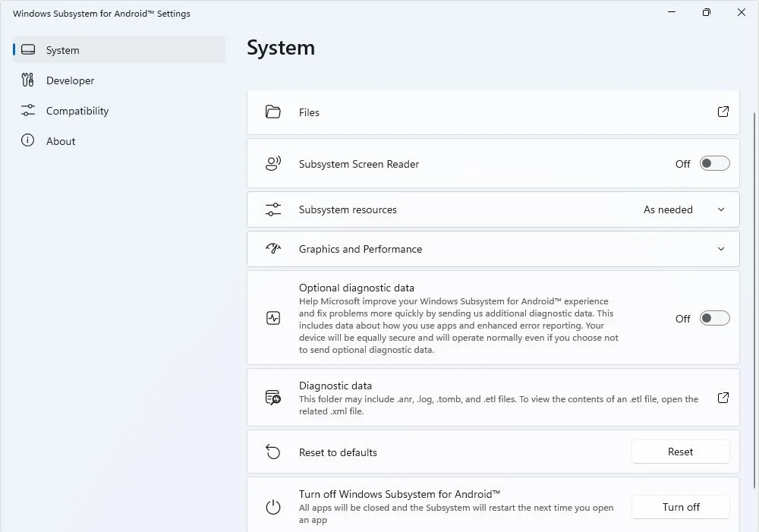
Task: Expand Subsystem resources chevron
Action: click(721, 209)
